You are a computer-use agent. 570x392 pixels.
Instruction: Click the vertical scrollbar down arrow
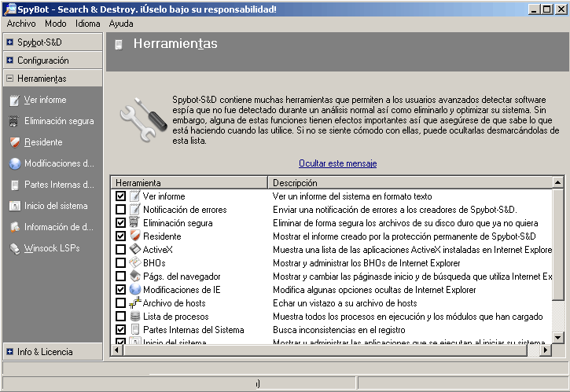(x=558, y=339)
